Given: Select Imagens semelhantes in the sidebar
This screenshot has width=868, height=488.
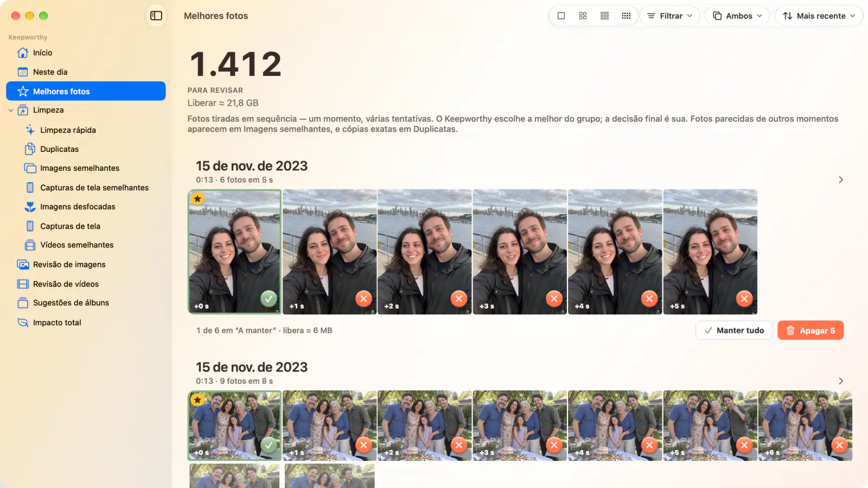Looking at the screenshot, I should (86, 168).
